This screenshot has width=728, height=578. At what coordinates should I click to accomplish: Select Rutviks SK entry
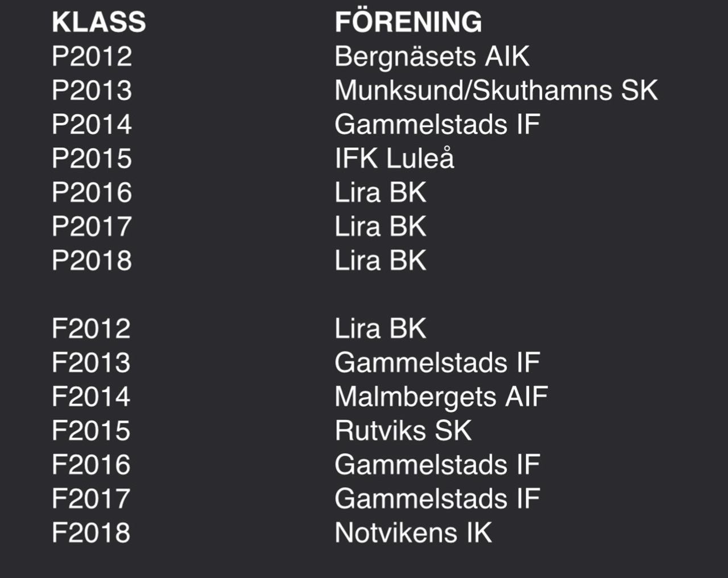pyautogui.click(x=403, y=431)
